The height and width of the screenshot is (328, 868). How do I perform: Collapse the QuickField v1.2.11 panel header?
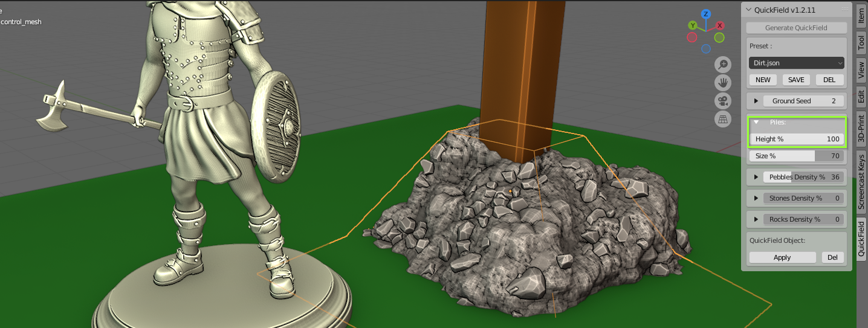coord(750,10)
